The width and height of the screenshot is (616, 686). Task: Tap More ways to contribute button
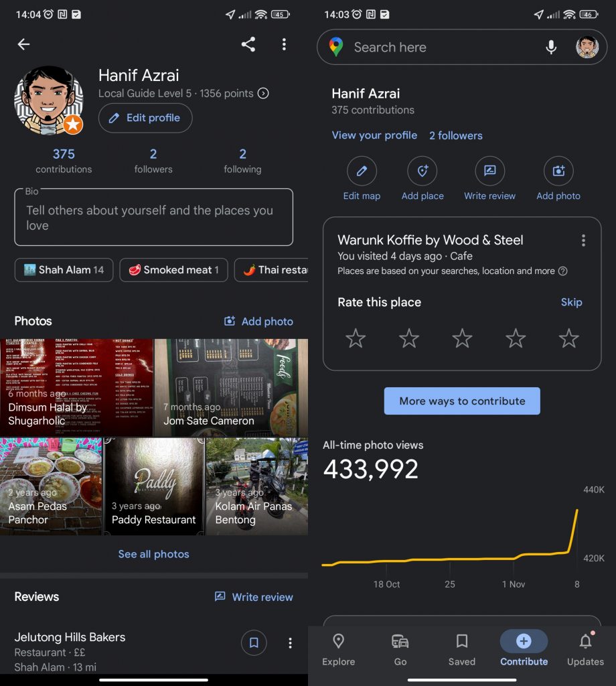coord(462,401)
